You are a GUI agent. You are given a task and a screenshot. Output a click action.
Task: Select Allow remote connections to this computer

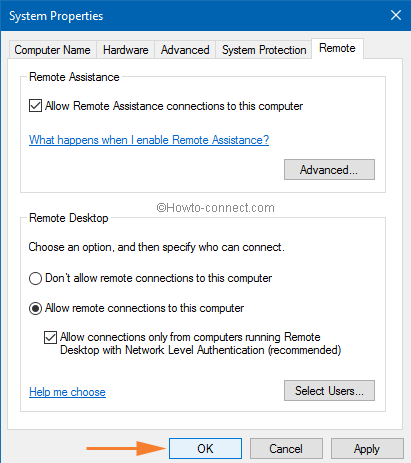coord(35,308)
